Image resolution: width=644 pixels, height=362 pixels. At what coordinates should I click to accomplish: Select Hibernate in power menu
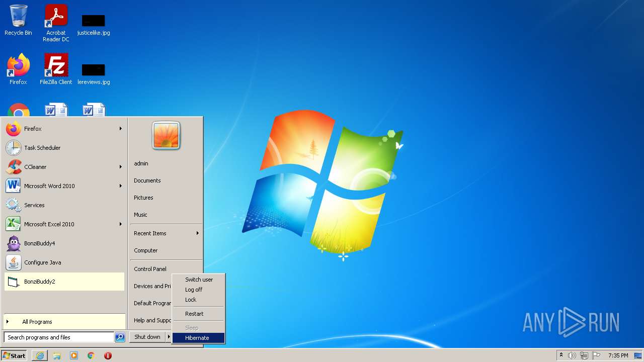coord(198,338)
